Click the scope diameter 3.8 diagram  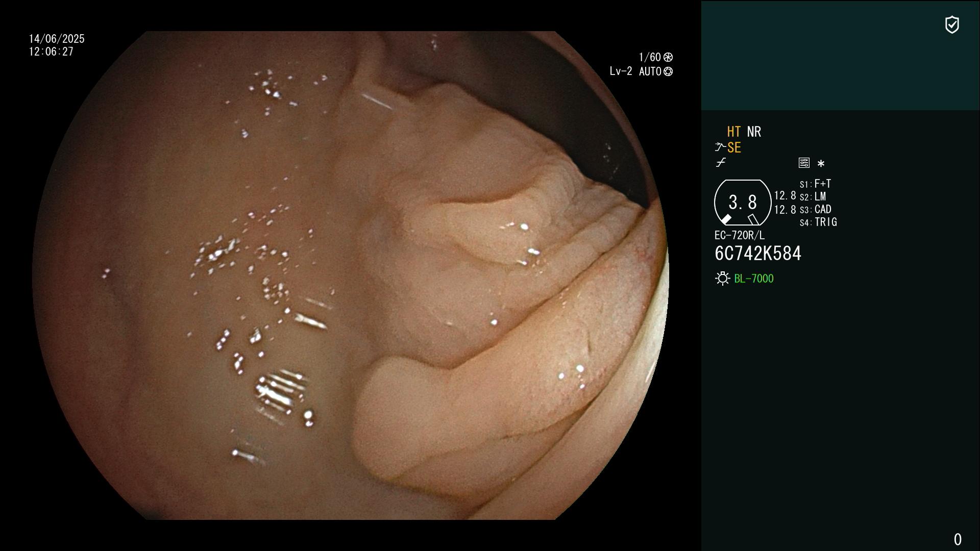pyautogui.click(x=743, y=203)
